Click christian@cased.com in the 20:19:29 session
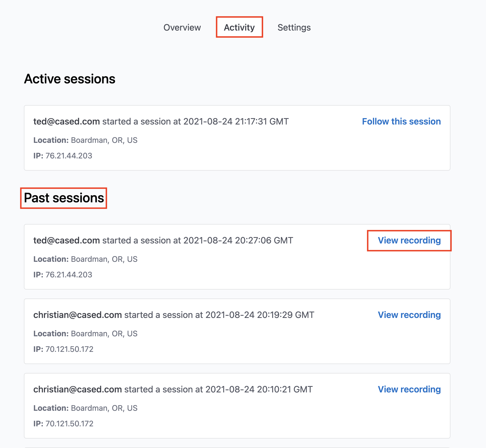The image size is (486, 448). coord(77,315)
